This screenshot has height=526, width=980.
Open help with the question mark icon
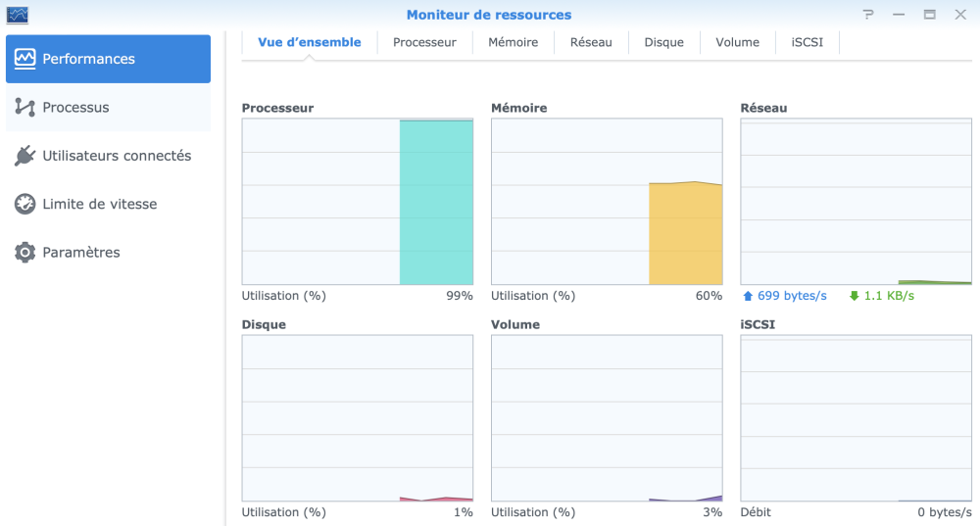pyautogui.click(x=868, y=15)
